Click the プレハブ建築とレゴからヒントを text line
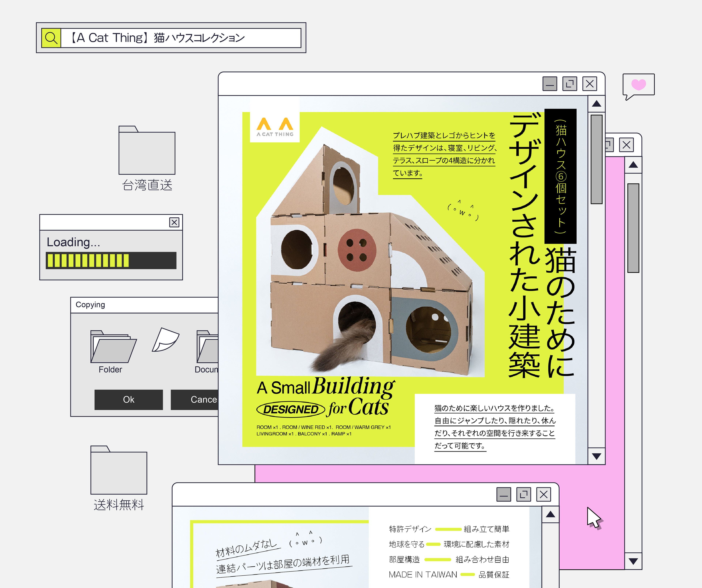The image size is (702, 588). pos(444,135)
